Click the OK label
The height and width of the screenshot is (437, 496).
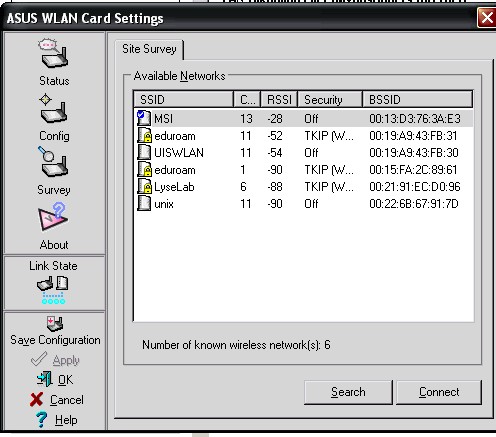coord(65,380)
